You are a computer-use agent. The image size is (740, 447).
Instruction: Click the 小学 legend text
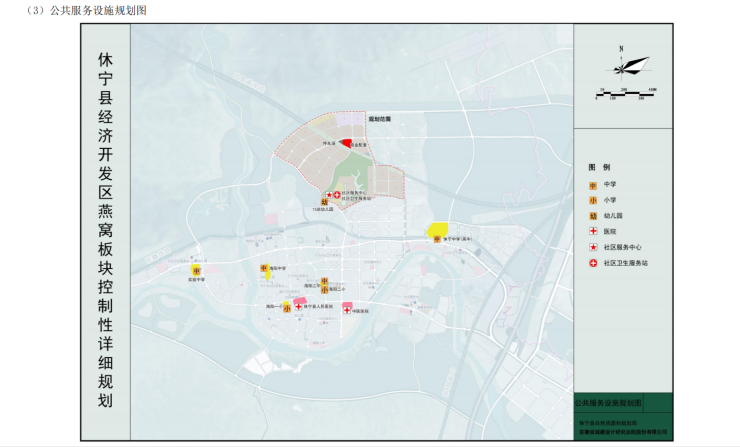point(610,200)
